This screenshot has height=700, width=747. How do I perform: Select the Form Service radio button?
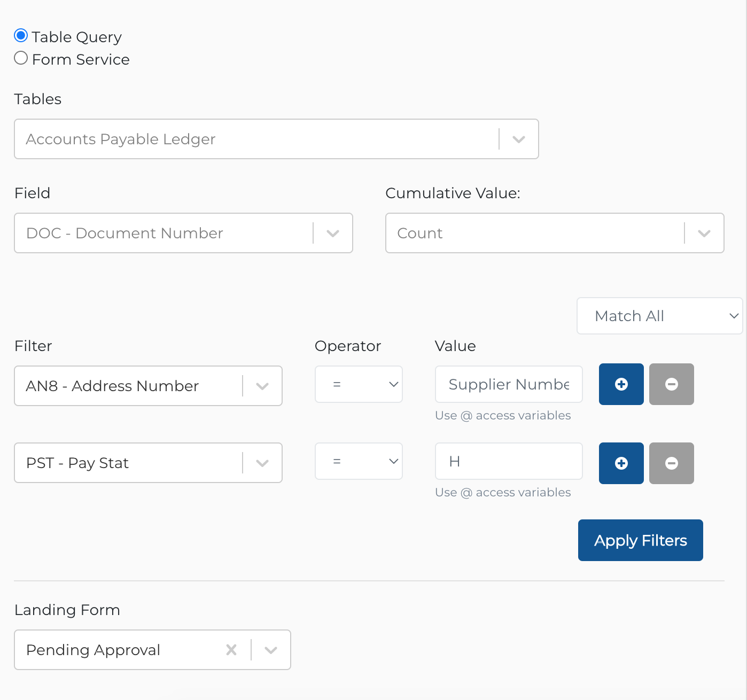click(21, 58)
